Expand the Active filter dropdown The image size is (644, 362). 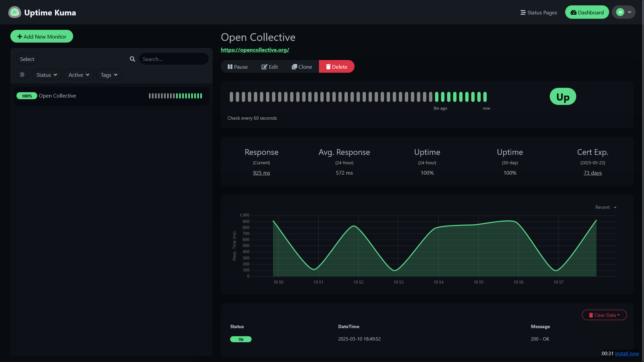click(x=79, y=75)
